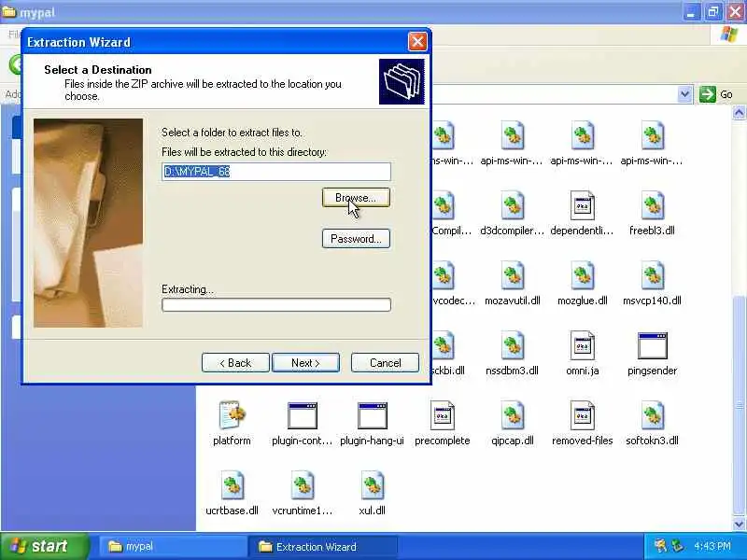
Task: Click the scrollbar up arrow in mypal window
Action: coord(739,113)
